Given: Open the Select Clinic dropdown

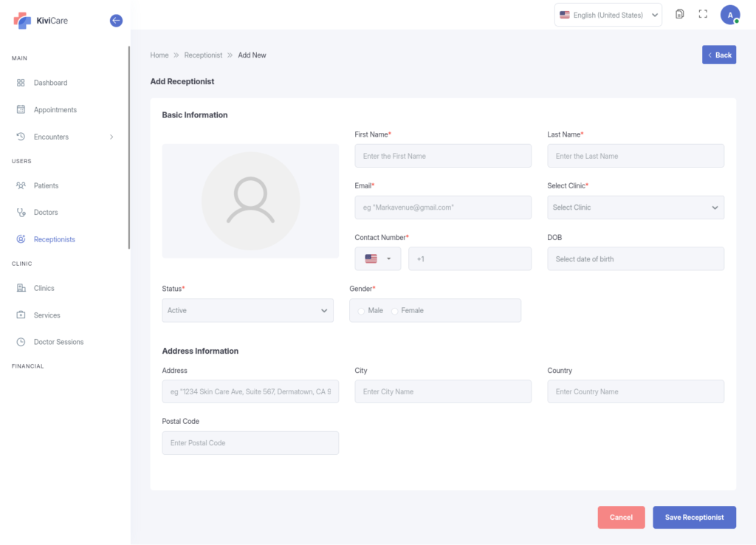Looking at the screenshot, I should (635, 208).
